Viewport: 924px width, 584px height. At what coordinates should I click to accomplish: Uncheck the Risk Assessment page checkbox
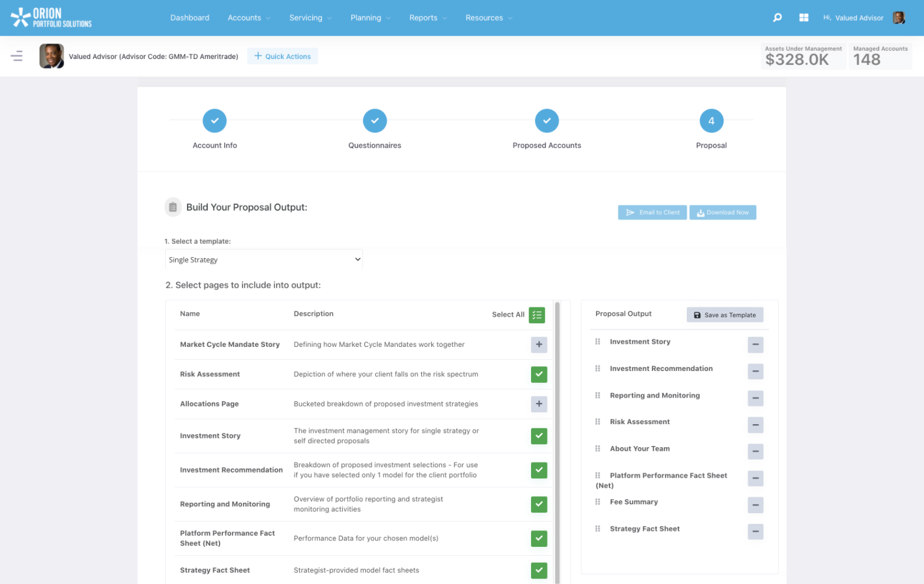[x=539, y=375]
